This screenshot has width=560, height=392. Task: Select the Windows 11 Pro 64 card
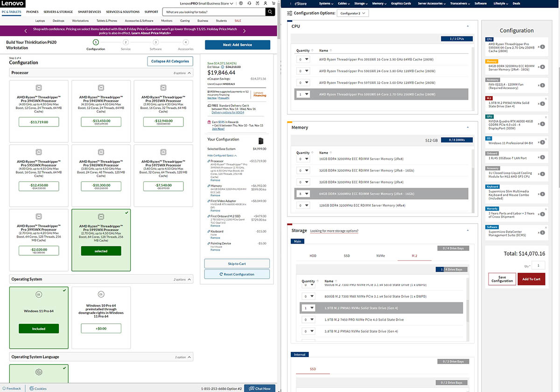coord(39,317)
